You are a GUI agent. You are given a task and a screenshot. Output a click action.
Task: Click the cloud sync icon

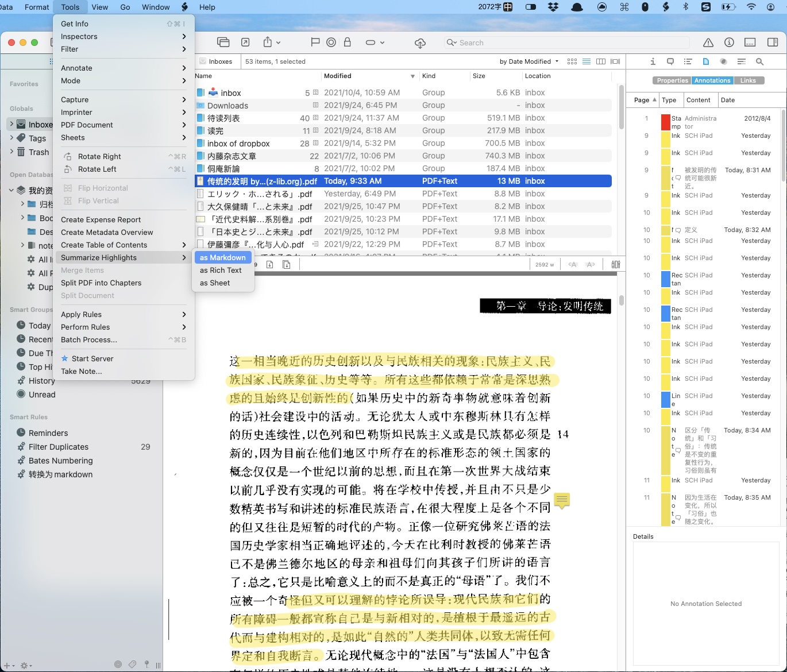420,43
